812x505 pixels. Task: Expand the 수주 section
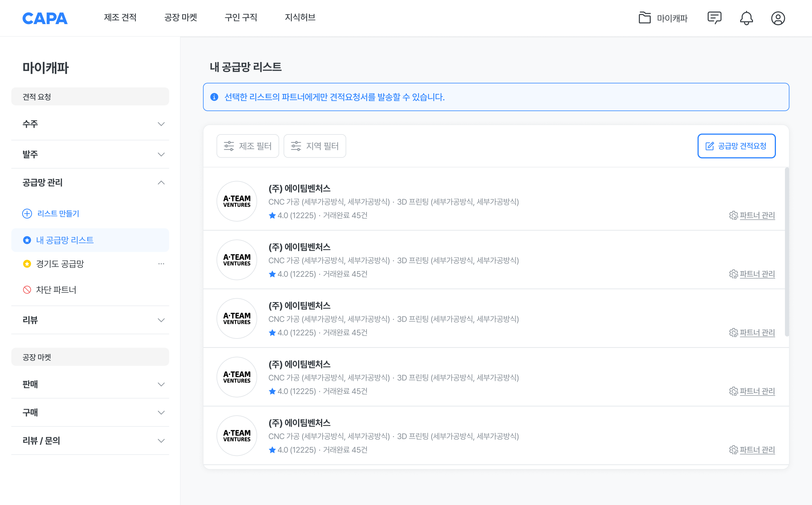162,124
